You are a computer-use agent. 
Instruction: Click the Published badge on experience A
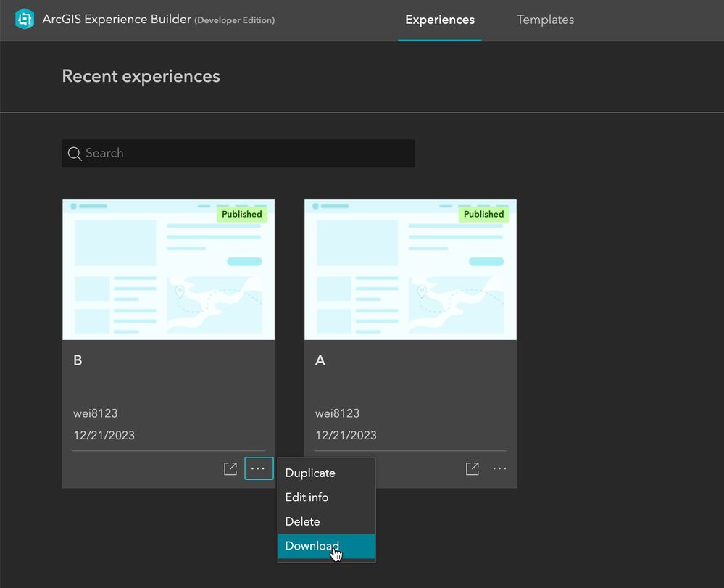pos(484,215)
